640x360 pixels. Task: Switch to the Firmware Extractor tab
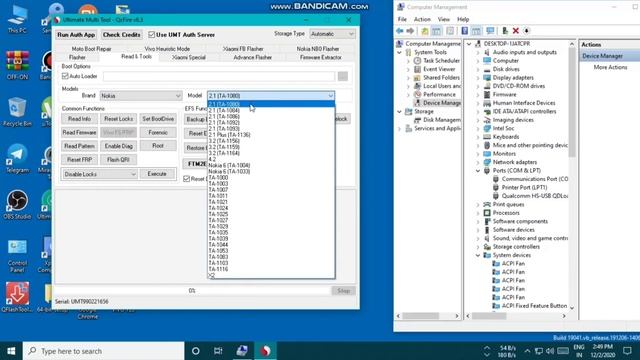tap(320, 58)
